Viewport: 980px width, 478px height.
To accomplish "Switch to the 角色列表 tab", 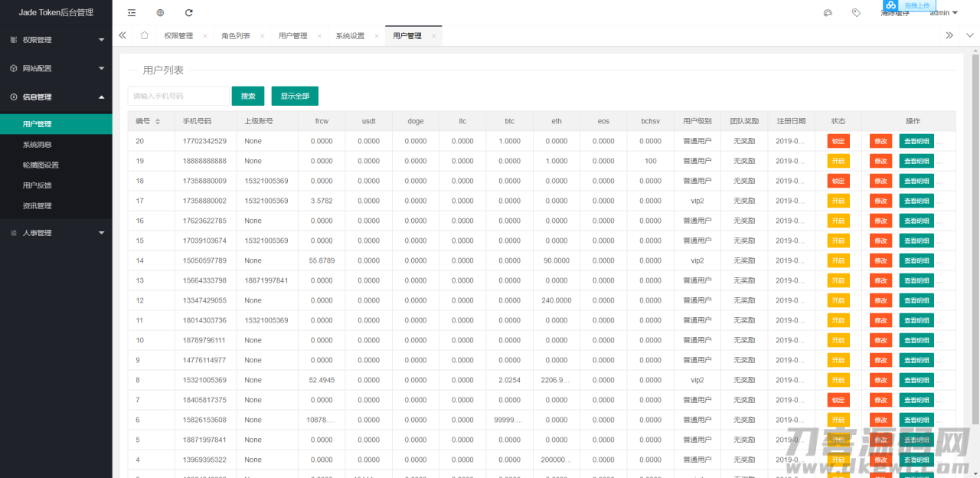I will (234, 35).
